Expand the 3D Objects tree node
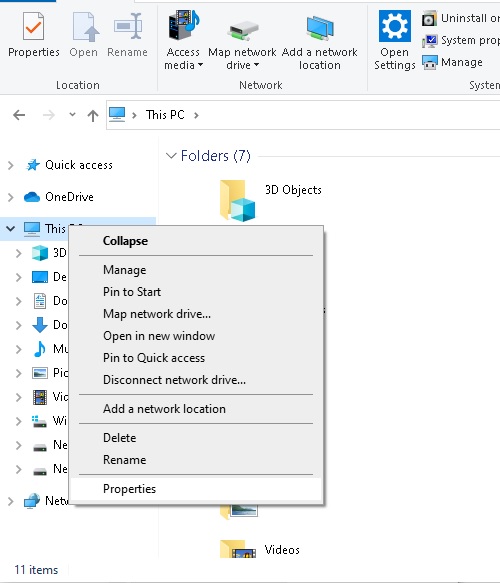Viewport: 500px width, 583px height. (x=19, y=253)
